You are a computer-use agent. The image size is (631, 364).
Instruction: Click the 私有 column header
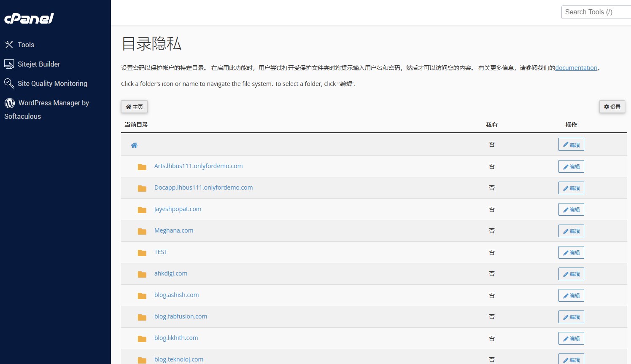click(x=492, y=125)
